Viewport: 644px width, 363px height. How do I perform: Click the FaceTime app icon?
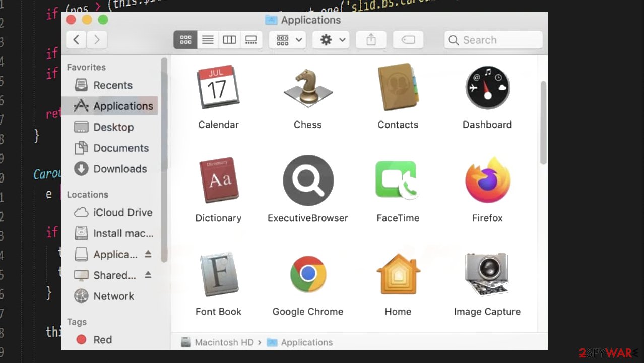coord(398,180)
